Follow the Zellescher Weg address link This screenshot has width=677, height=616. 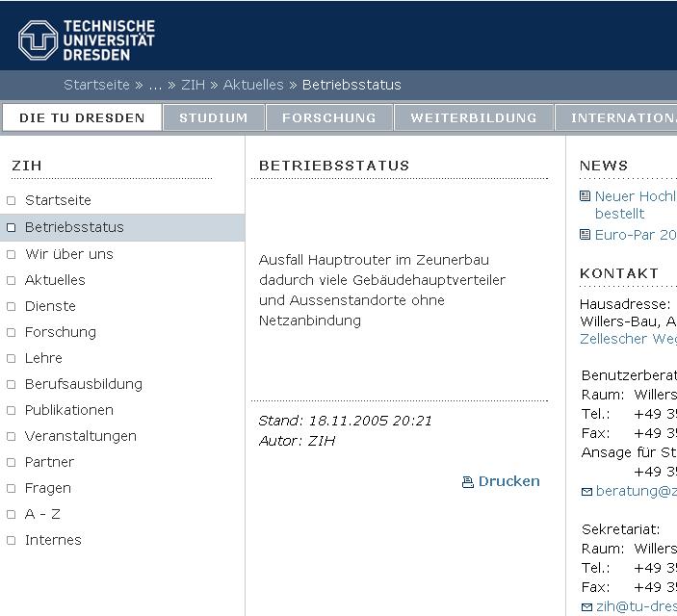(x=627, y=339)
